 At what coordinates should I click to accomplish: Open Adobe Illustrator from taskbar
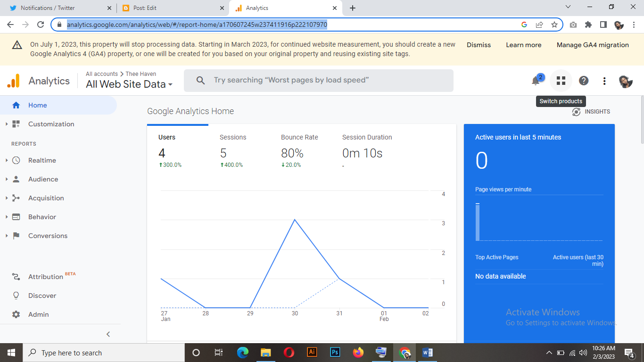pos(312,352)
